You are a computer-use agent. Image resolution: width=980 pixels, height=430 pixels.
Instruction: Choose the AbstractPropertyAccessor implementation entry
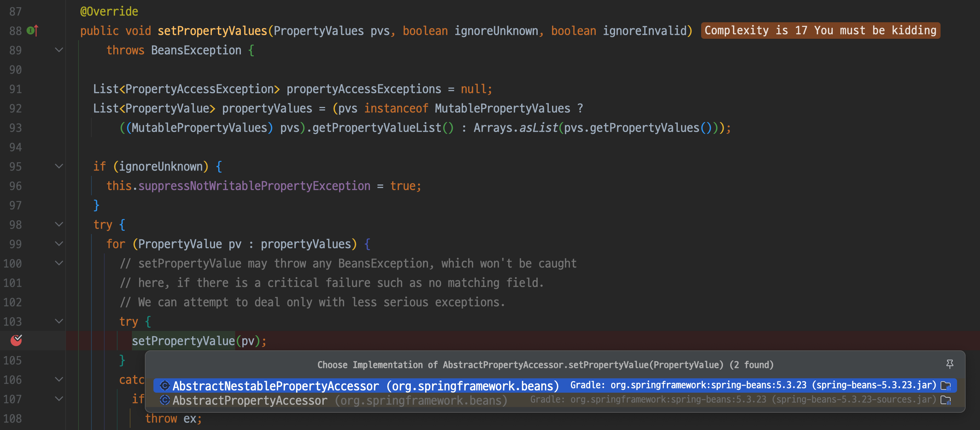[x=250, y=400]
